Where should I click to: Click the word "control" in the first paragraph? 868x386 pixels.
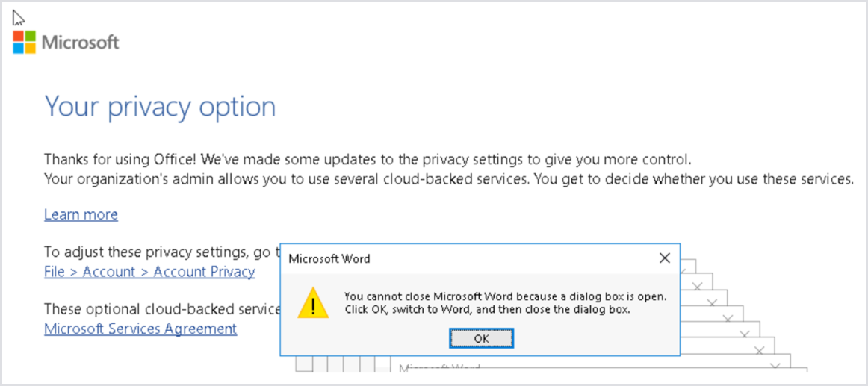(665, 159)
